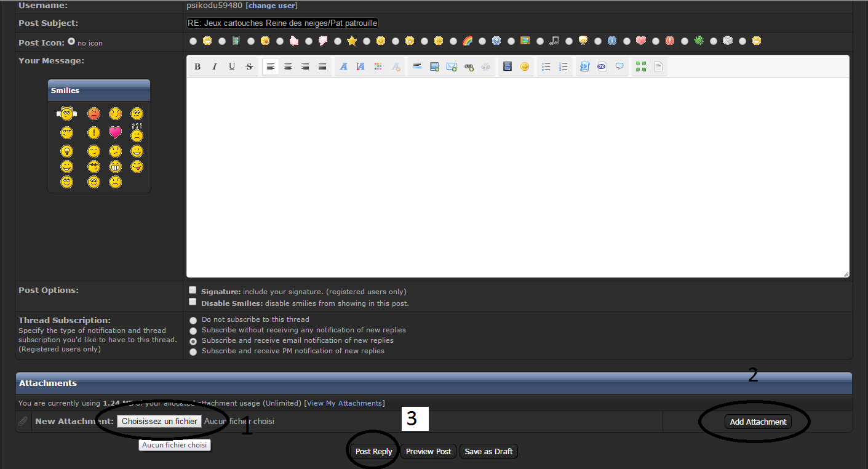Insert a video using the filmstrip icon

click(x=508, y=66)
